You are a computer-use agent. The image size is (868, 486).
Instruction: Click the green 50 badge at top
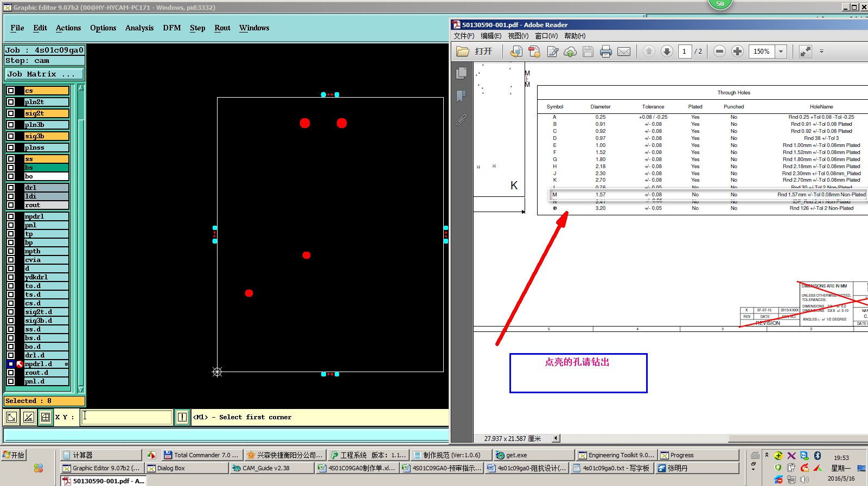coord(720,4)
